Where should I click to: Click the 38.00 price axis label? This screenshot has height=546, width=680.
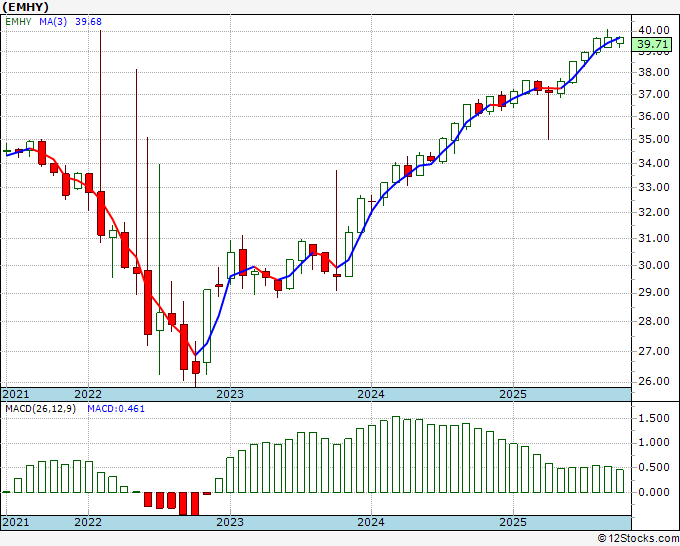pyautogui.click(x=654, y=72)
